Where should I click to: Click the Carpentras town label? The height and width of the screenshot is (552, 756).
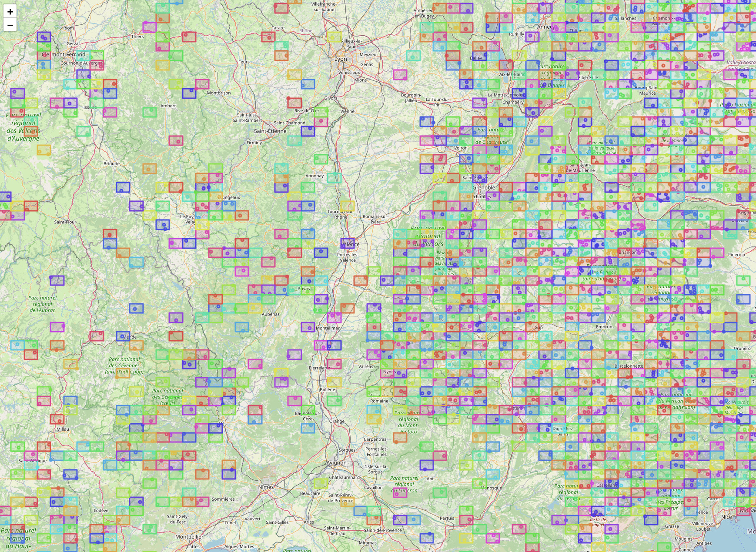pos(375,439)
